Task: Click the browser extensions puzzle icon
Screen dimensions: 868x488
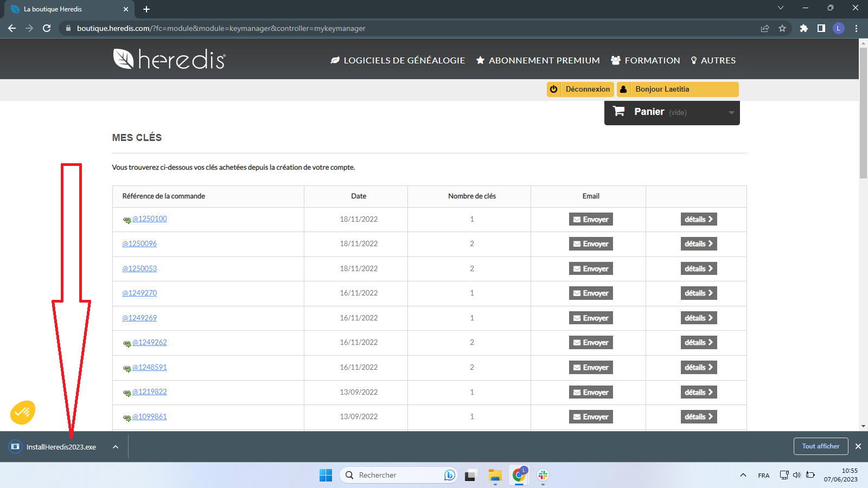Action: [x=804, y=28]
